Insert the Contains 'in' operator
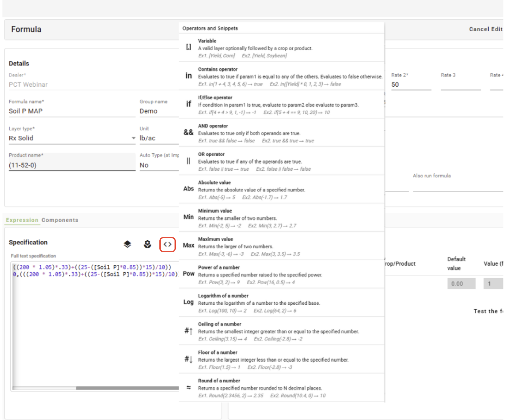Image resolution: width=510 pixels, height=420 pixels. tap(188, 76)
